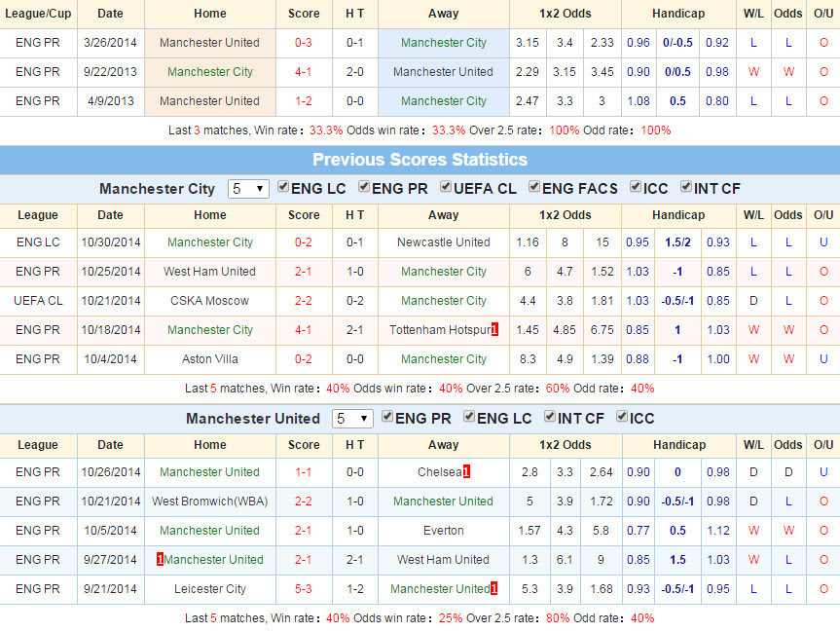
Task: Uncheck ENG PR filter for Manchester City
Action: (x=364, y=187)
